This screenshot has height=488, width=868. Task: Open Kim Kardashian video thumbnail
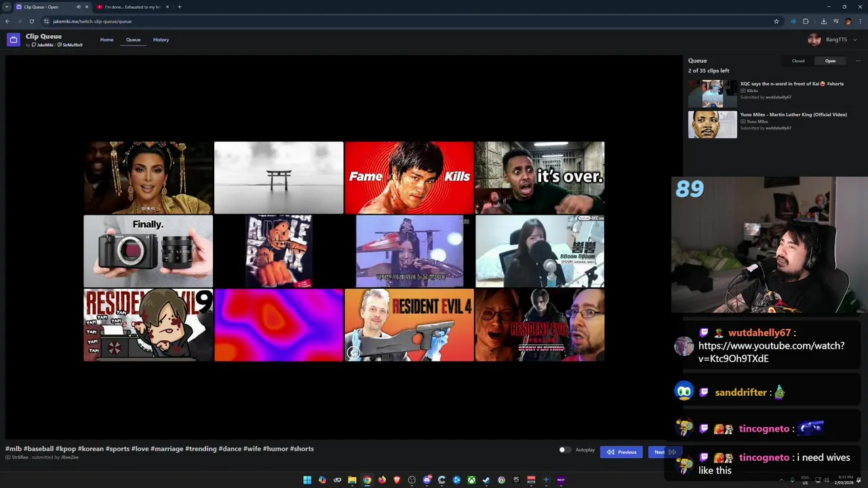click(x=148, y=178)
